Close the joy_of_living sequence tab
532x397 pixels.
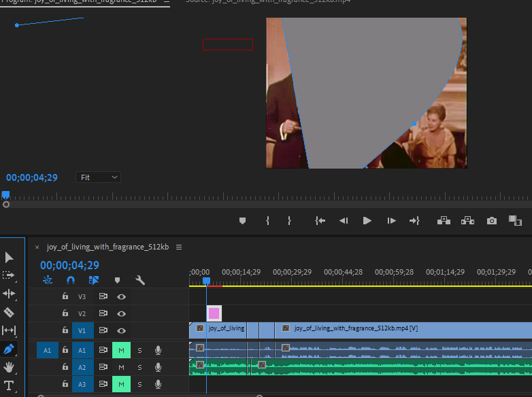tap(37, 247)
